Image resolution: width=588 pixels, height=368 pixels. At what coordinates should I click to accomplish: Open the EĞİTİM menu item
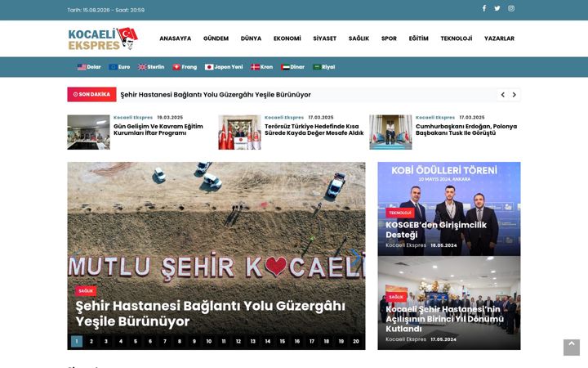pos(418,38)
